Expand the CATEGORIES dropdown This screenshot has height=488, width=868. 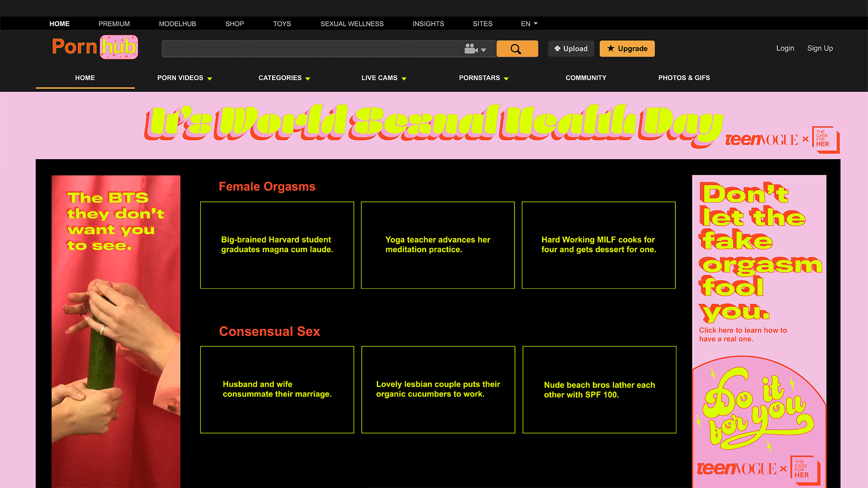(284, 78)
